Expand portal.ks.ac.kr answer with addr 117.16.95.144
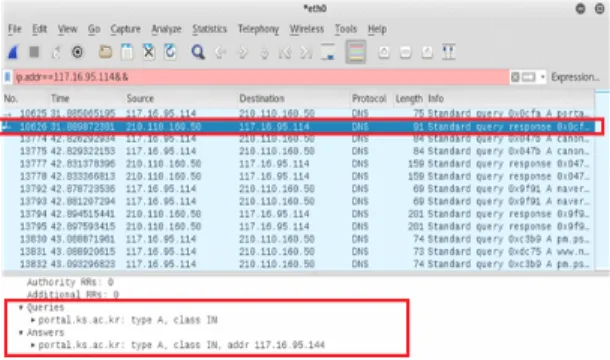 33,345
